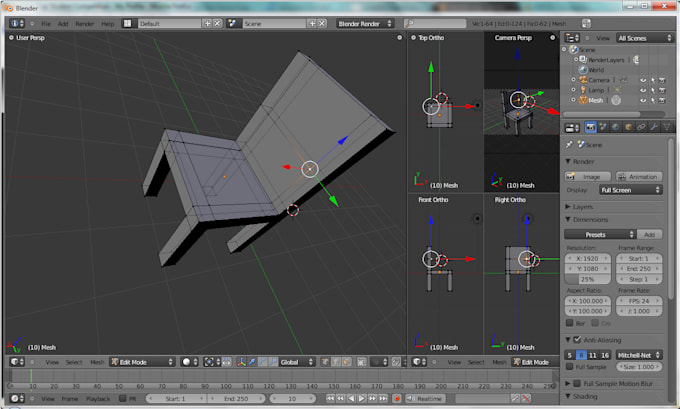Click the limit selection to visible icon

coord(361,362)
